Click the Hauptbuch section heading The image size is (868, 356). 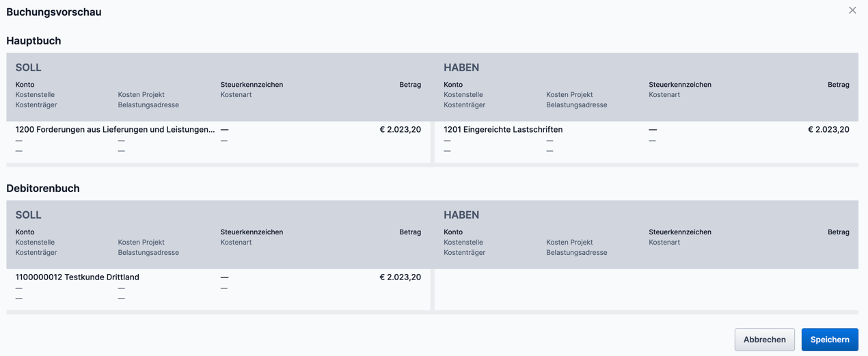[33, 41]
